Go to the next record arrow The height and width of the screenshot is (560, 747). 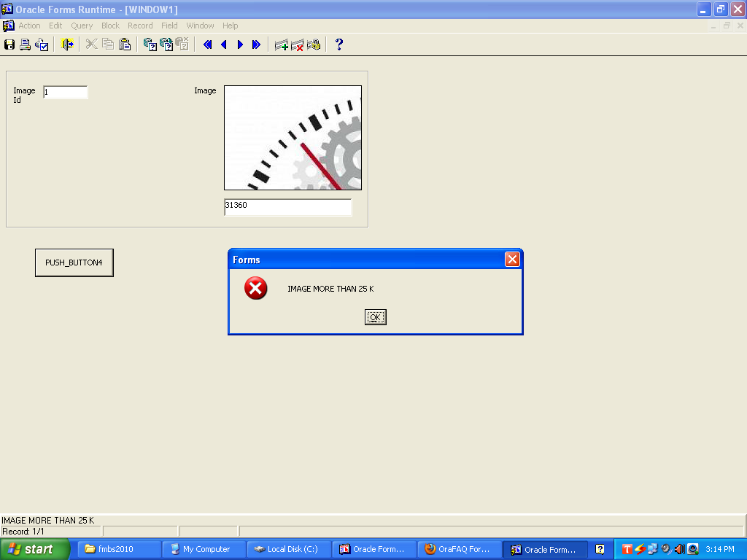(x=240, y=44)
